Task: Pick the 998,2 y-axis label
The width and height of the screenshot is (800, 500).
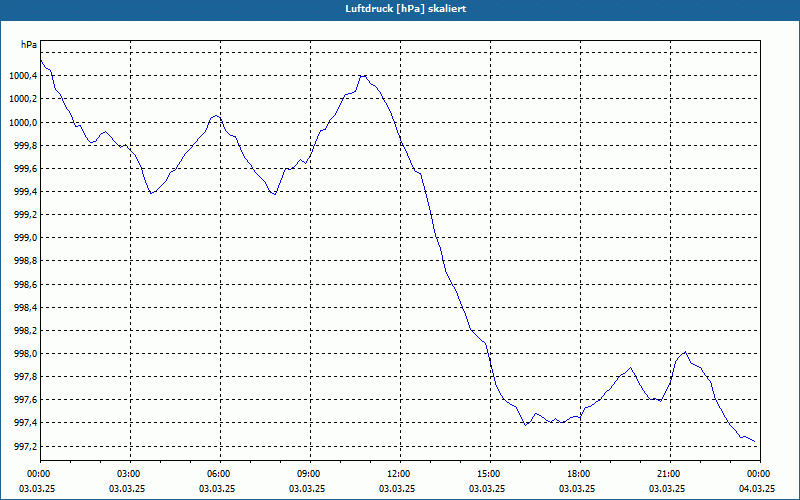Action: coord(26,331)
